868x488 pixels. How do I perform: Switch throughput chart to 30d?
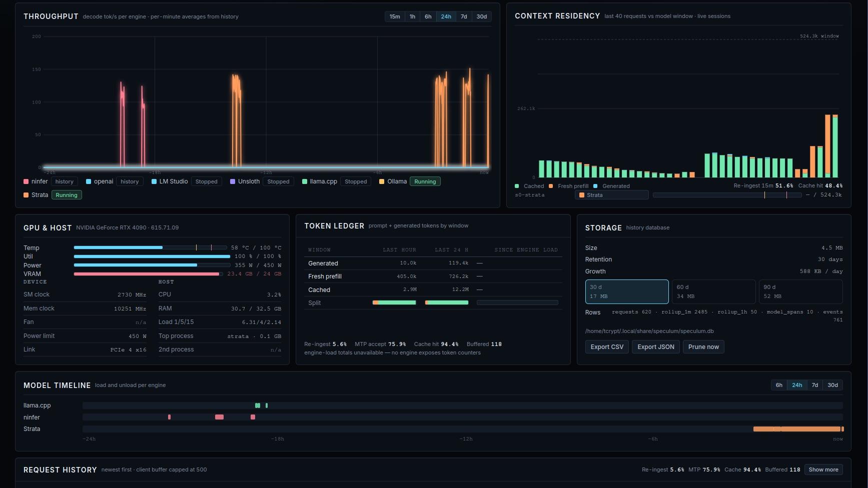[x=482, y=16]
